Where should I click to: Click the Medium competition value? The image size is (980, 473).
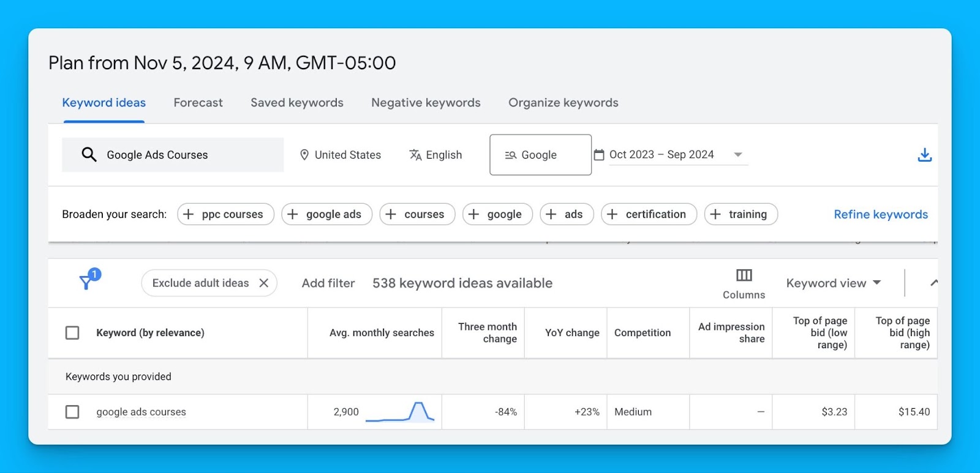click(x=633, y=412)
